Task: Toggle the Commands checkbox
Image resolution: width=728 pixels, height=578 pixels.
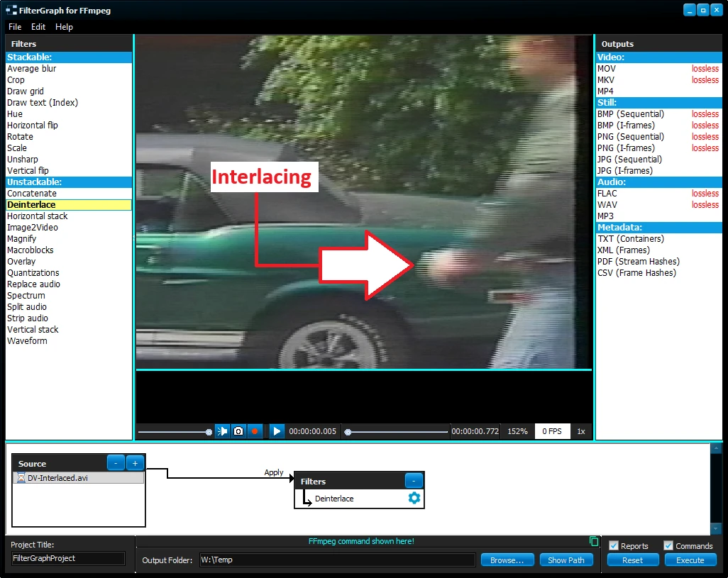Action: pos(668,545)
